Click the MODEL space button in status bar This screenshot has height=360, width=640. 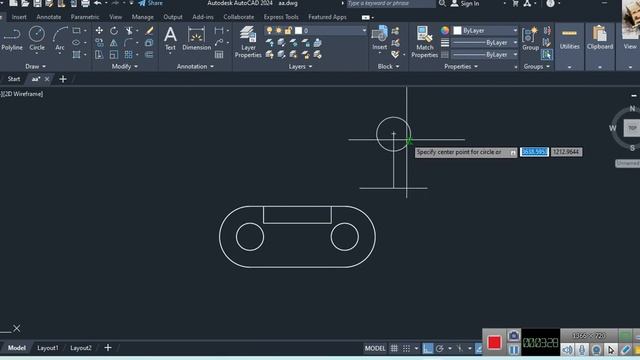(x=375, y=348)
